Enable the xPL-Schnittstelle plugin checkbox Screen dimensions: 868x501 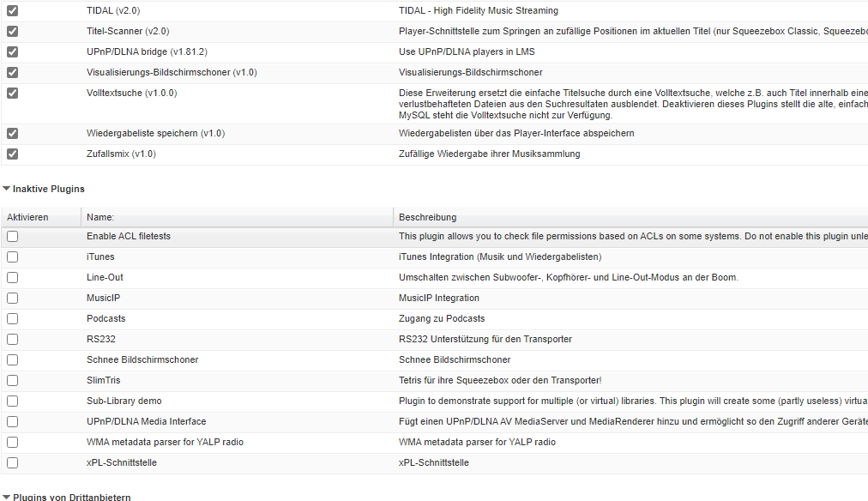coord(12,463)
